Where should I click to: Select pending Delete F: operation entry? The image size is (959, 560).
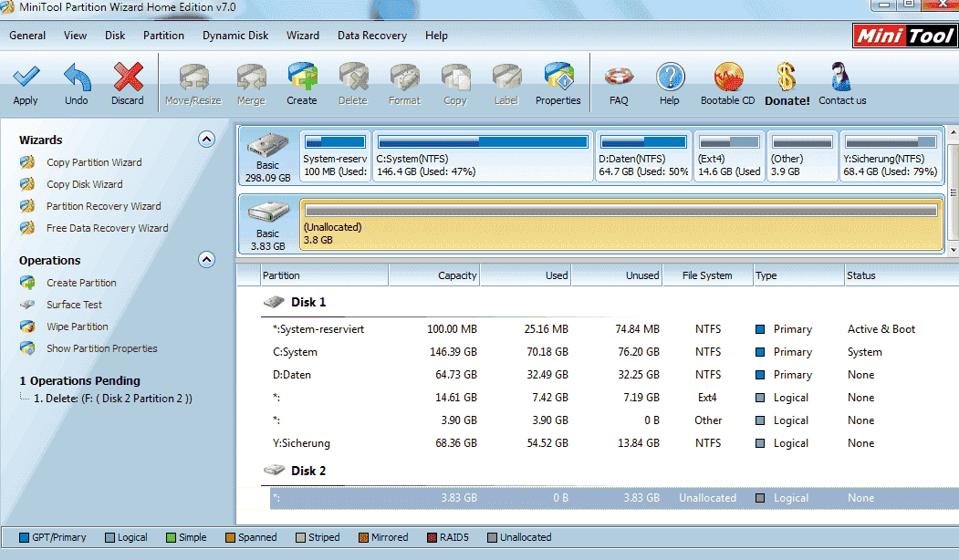[113, 399]
